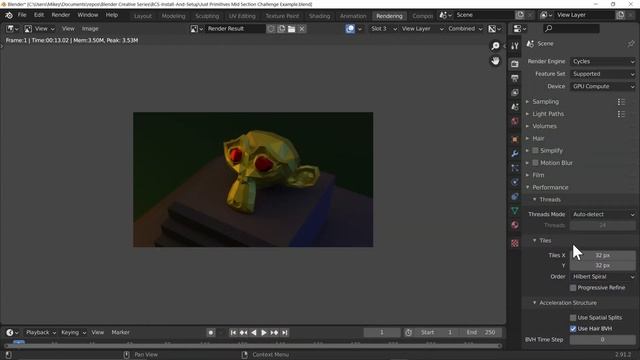The image size is (640, 360).
Task: Open Sampling presets list icon
Action: point(621,102)
